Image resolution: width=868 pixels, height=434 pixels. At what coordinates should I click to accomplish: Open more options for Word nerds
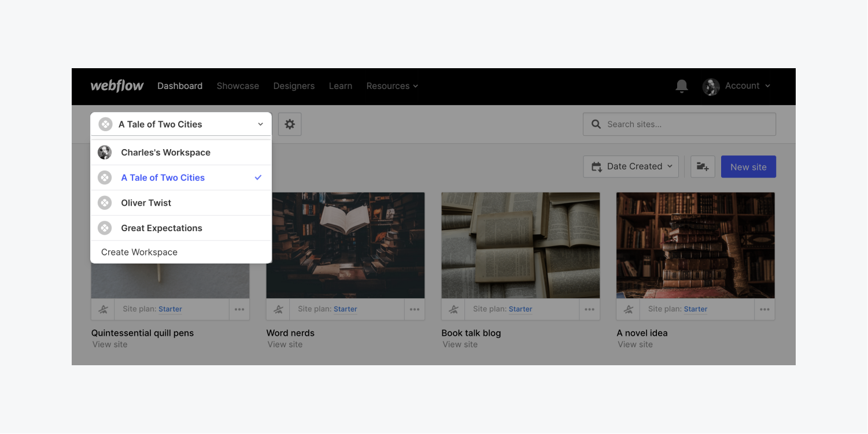tap(415, 309)
